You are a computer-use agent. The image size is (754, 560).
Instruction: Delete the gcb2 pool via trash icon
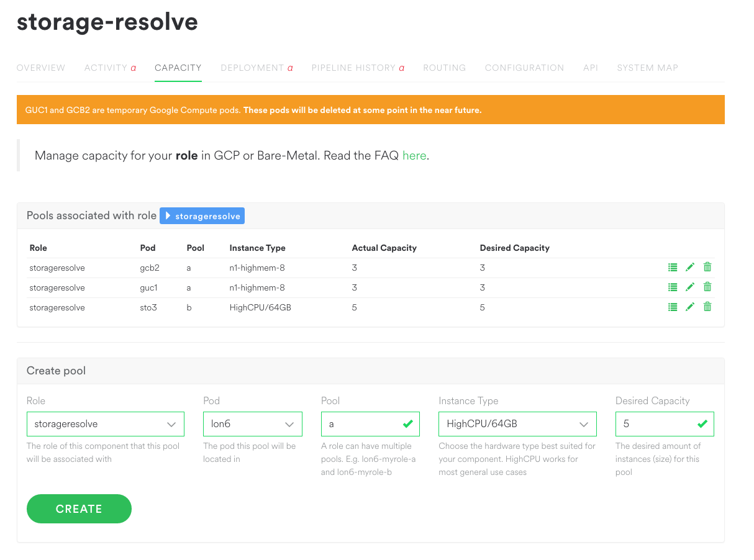coord(707,267)
